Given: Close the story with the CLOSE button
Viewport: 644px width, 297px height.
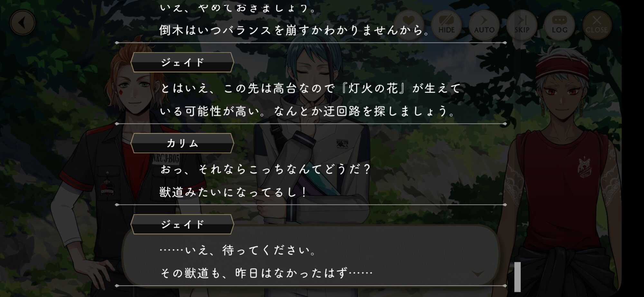Looking at the screenshot, I should pyautogui.click(x=597, y=24).
